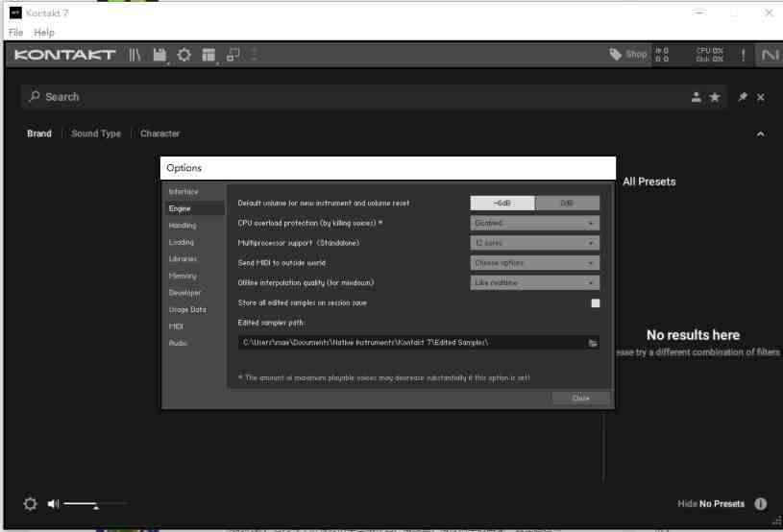Select 0dB default volume option

[x=567, y=203]
